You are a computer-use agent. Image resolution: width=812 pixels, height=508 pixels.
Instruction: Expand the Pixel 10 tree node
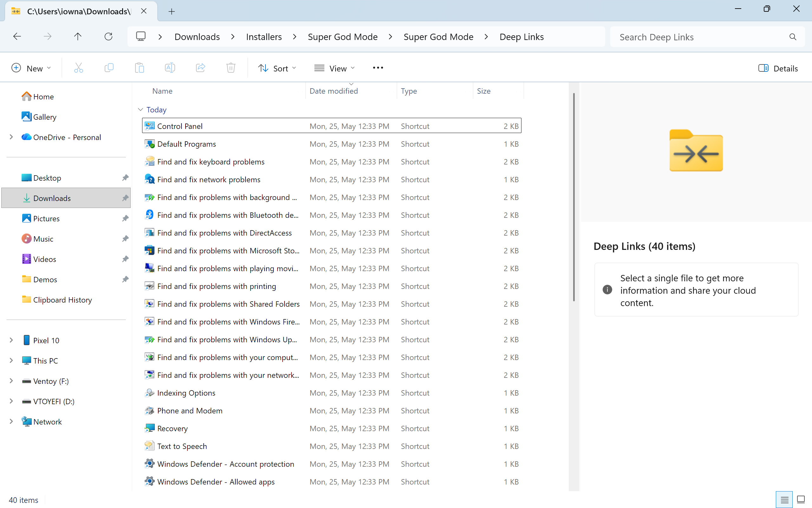point(11,340)
